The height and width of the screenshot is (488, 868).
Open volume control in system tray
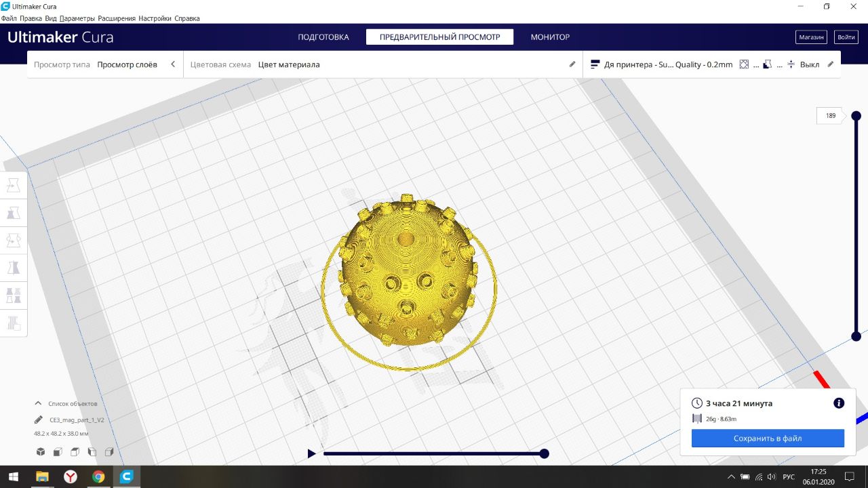tap(772, 476)
